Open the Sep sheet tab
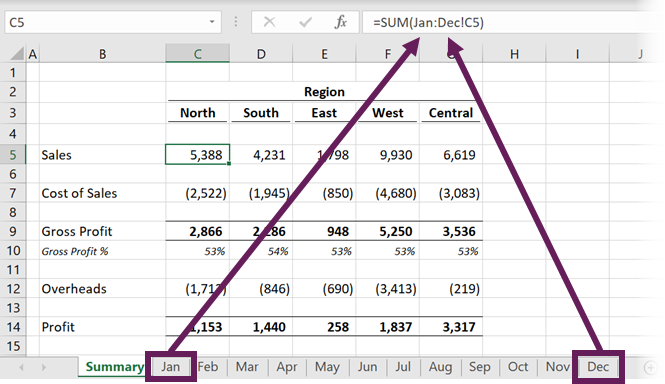The image size is (665, 384). coord(480,367)
